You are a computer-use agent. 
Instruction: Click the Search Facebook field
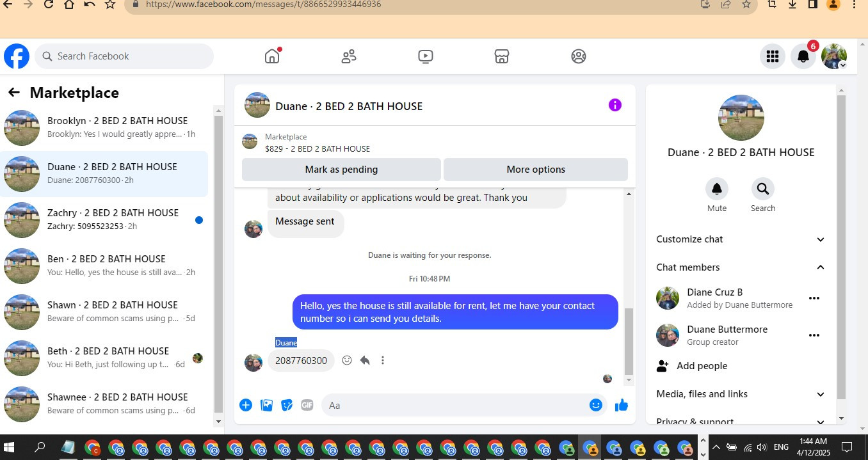124,56
